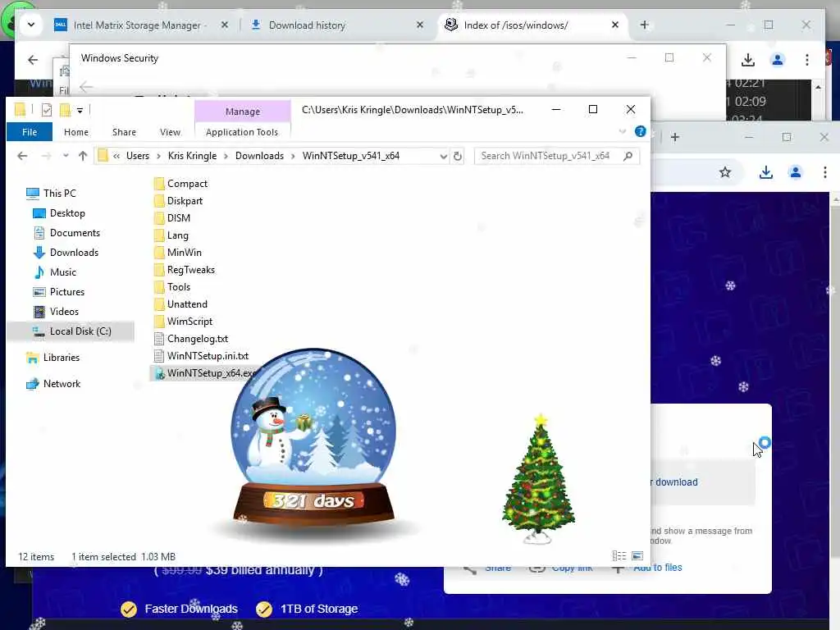Open downloads icon in second browser window
Screen dimensions: 840x630
tap(766, 172)
